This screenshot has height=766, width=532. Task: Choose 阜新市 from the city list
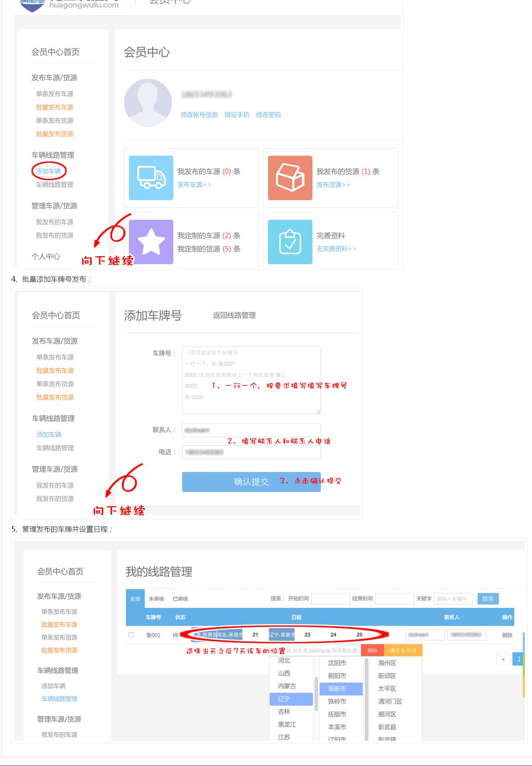tap(341, 689)
